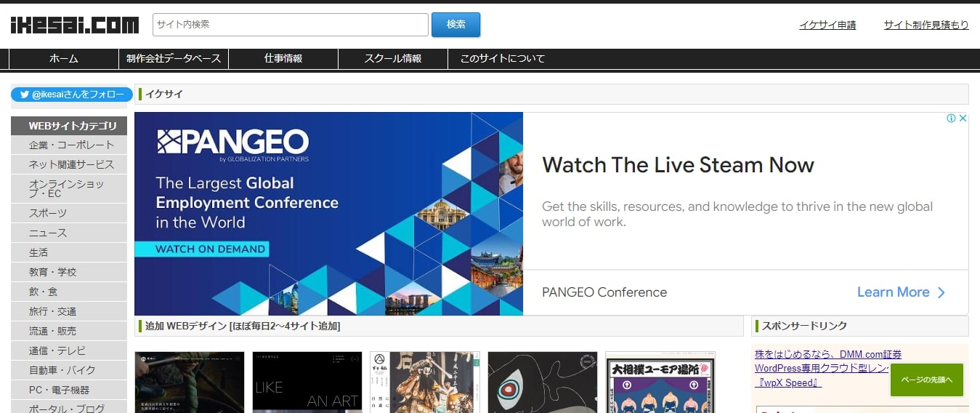This screenshot has width=980, height=413.
Task: Open the ネット関連サービス category
Action: point(69,165)
